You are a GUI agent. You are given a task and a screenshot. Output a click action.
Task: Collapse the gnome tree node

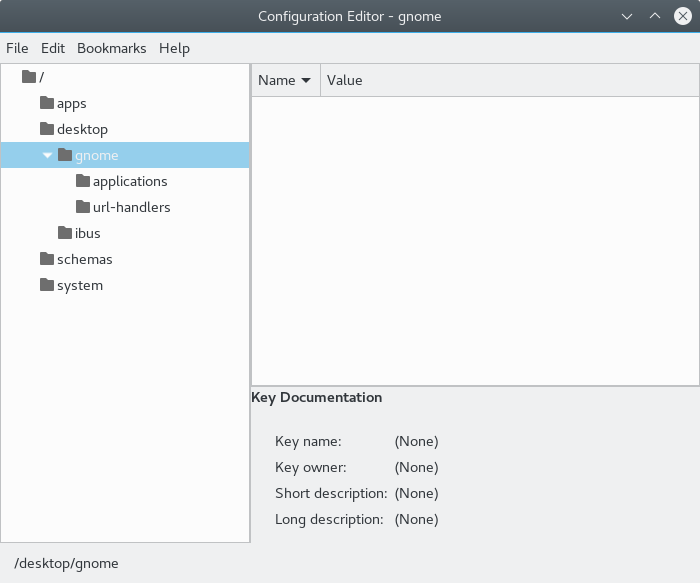47,155
